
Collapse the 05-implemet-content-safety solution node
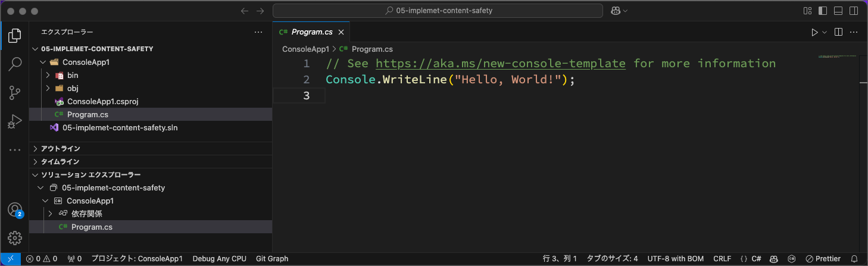151,187
